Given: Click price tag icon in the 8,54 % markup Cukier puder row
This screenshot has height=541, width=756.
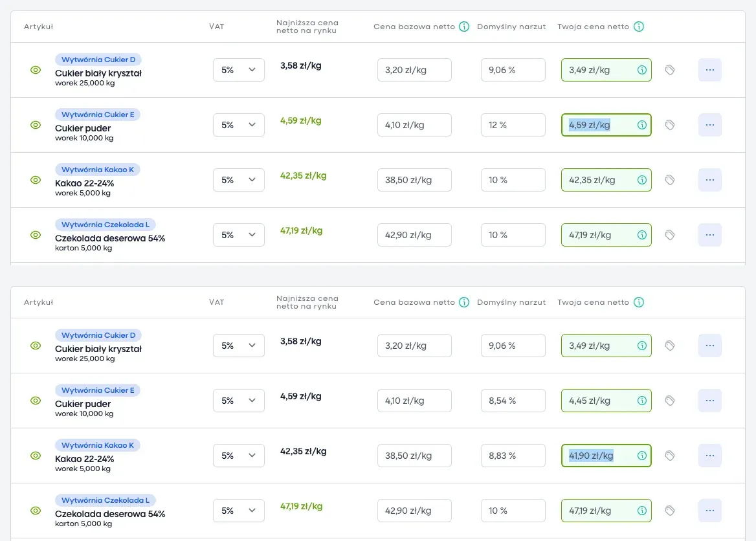Looking at the screenshot, I should point(670,401).
